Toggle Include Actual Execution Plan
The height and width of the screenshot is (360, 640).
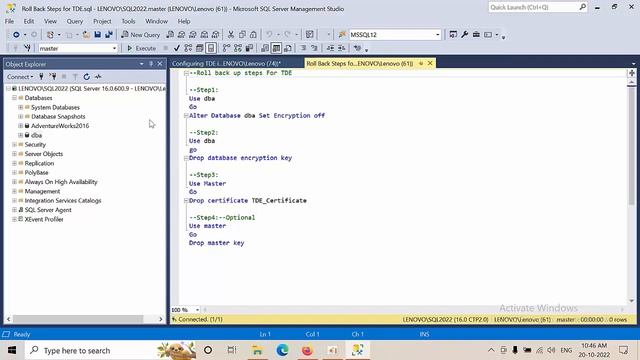227,48
